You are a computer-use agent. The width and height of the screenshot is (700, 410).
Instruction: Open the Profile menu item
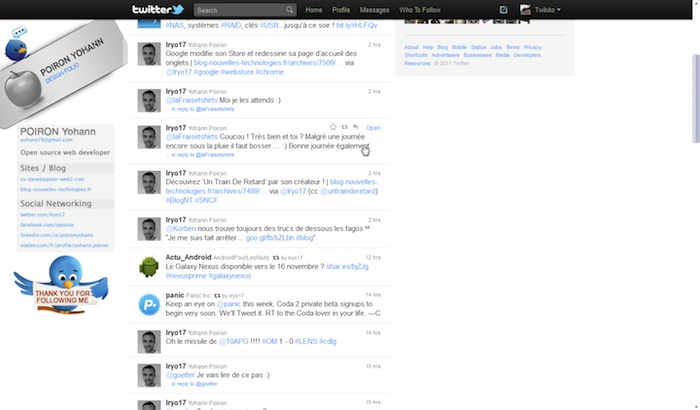[341, 10]
